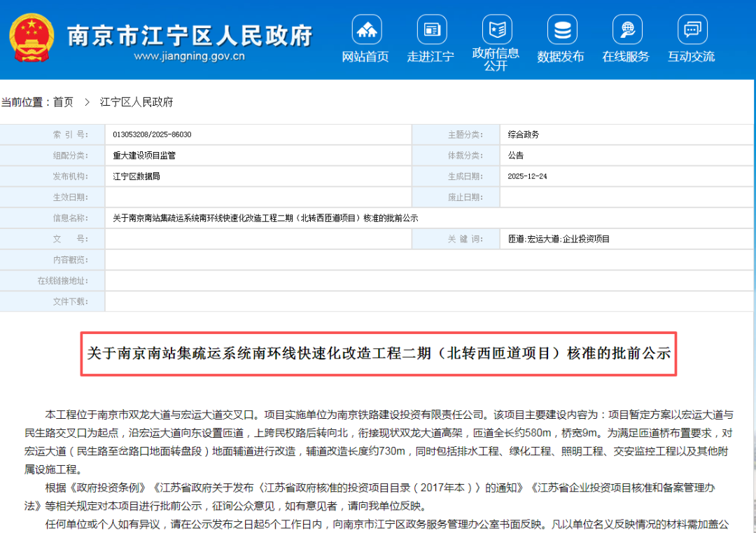This screenshot has width=756, height=533.
Task: Click the www.jiangning.gov.cn site address
Action: pos(190,57)
